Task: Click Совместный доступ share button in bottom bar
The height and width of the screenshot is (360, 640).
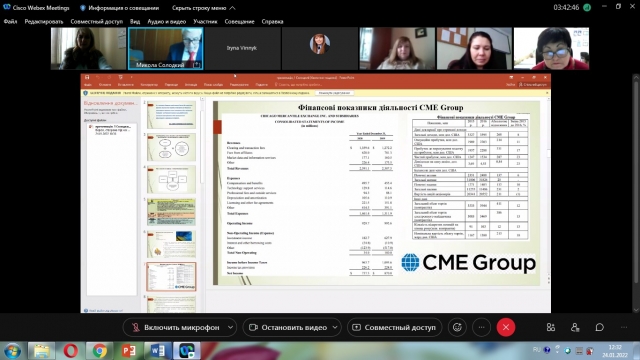Action: pos(394,327)
